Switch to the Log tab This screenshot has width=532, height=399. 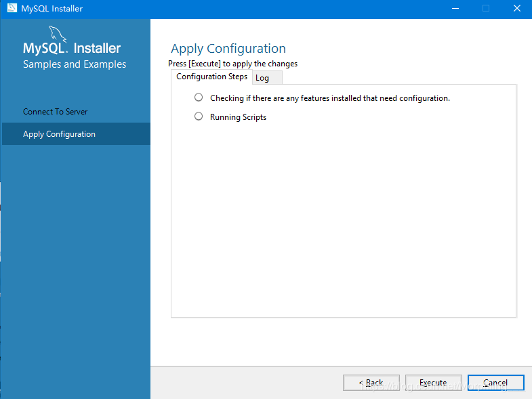[262, 78]
